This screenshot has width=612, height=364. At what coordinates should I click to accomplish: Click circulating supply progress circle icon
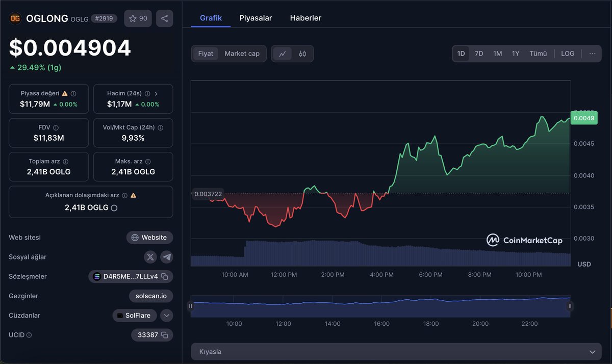pyautogui.click(x=114, y=208)
